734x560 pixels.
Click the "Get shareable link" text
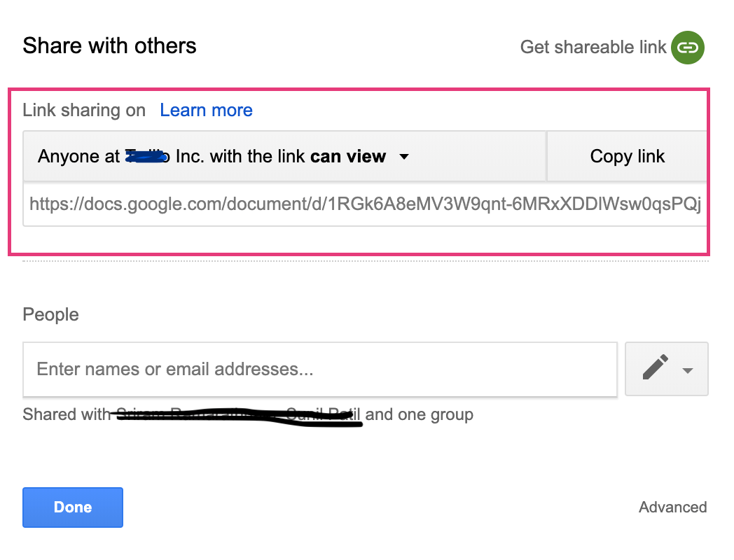[x=593, y=47]
